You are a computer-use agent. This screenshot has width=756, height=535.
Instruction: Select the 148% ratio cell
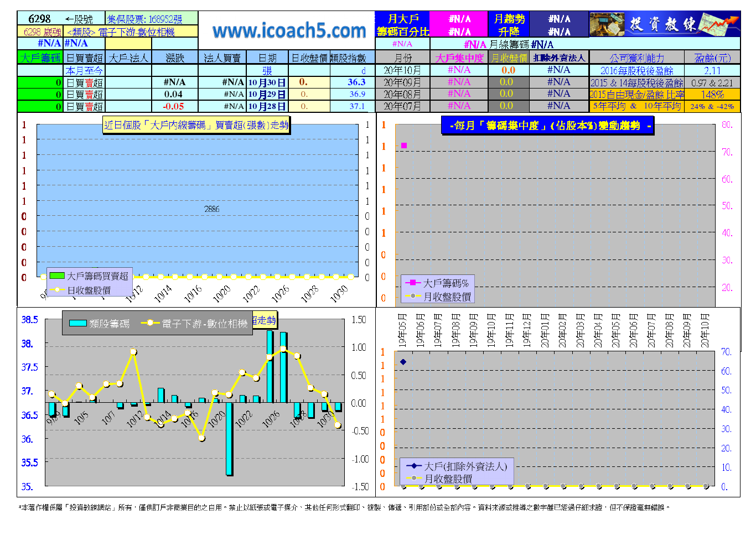click(x=712, y=95)
